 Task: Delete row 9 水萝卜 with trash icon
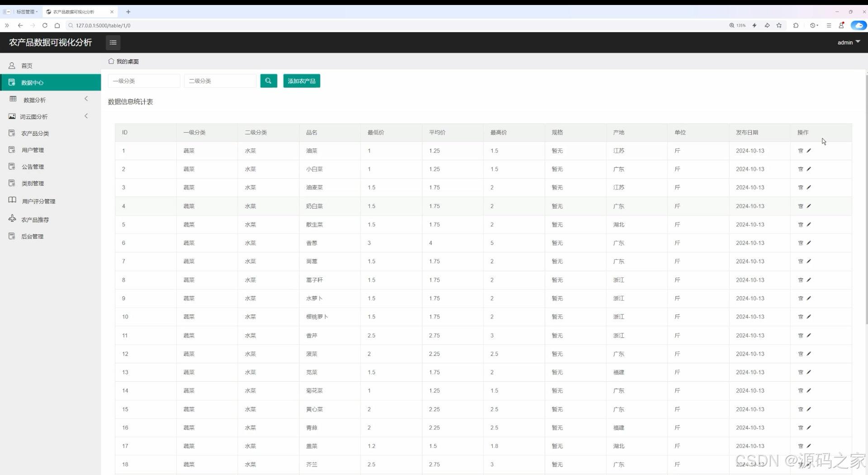click(801, 299)
